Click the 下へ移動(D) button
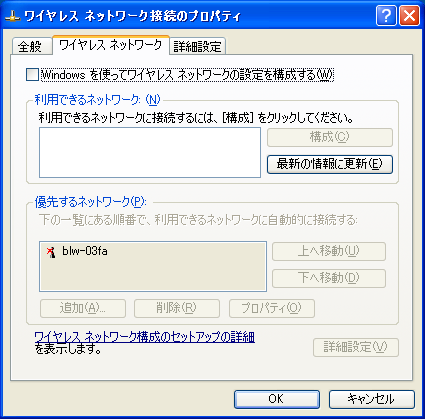Screen dimensions: 425x419 329,278
